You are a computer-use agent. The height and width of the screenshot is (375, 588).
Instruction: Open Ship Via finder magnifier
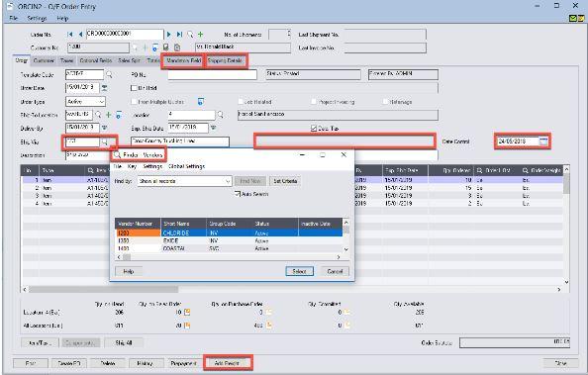105,141
